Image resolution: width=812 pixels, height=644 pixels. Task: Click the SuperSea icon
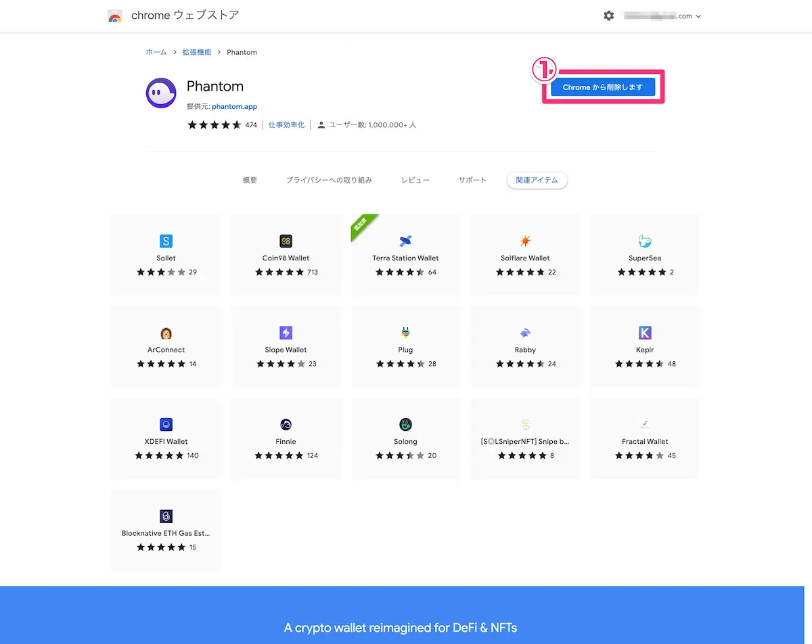[x=645, y=241]
